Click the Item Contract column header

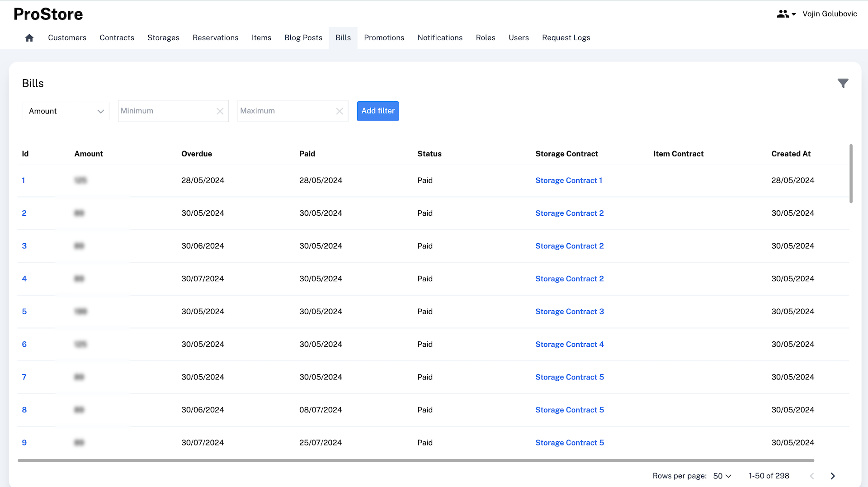coord(678,154)
